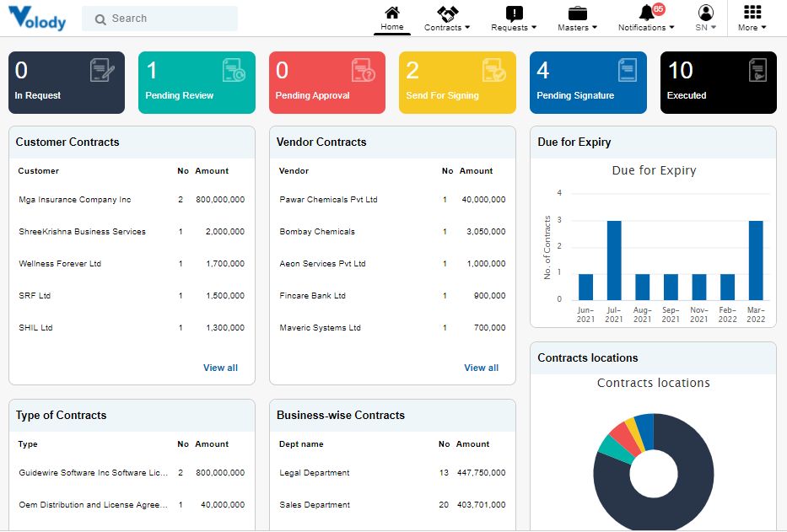Open the Requests speech-bubble icon

pos(513,12)
